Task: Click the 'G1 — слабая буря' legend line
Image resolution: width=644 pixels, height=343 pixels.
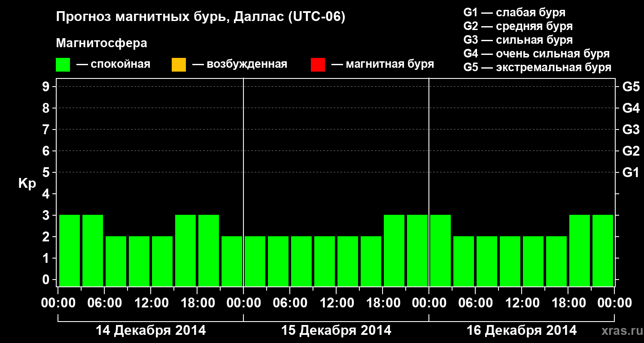Action: (x=514, y=12)
